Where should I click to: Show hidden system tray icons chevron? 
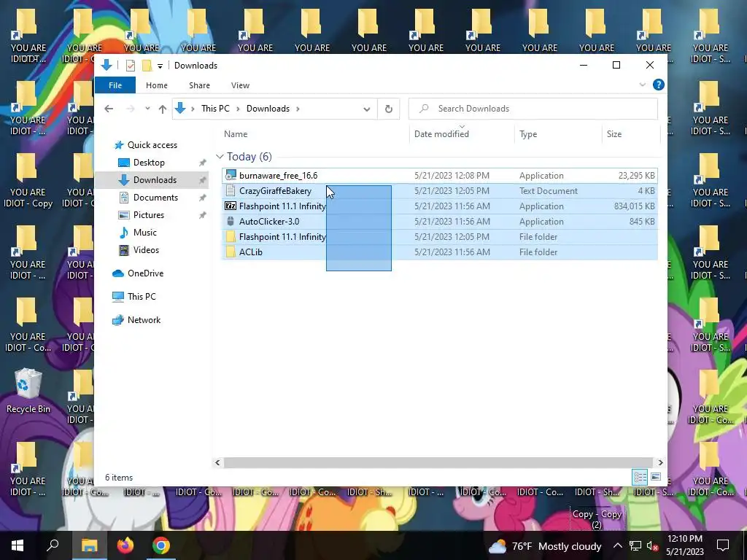pyautogui.click(x=617, y=545)
